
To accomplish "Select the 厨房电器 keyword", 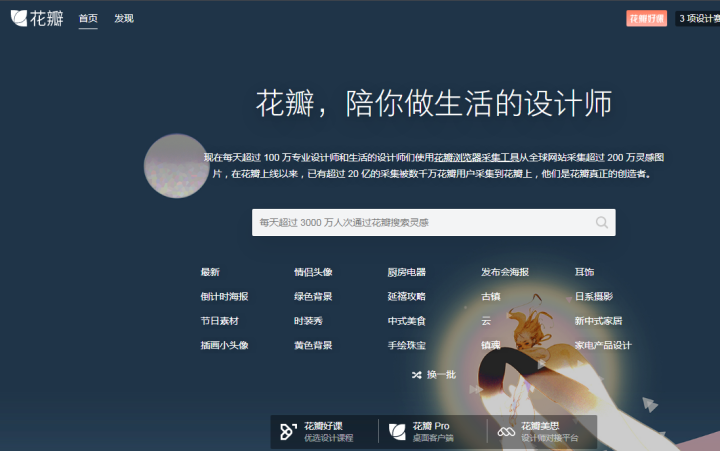I will pyautogui.click(x=407, y=272).
